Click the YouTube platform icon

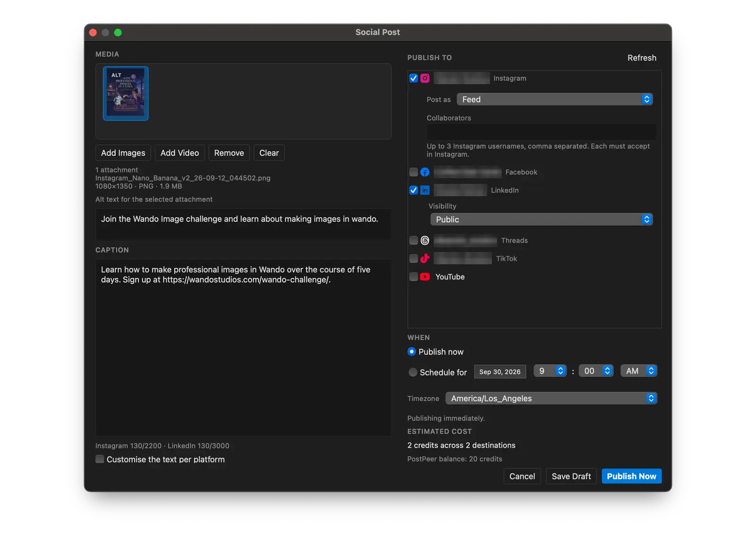425,277
